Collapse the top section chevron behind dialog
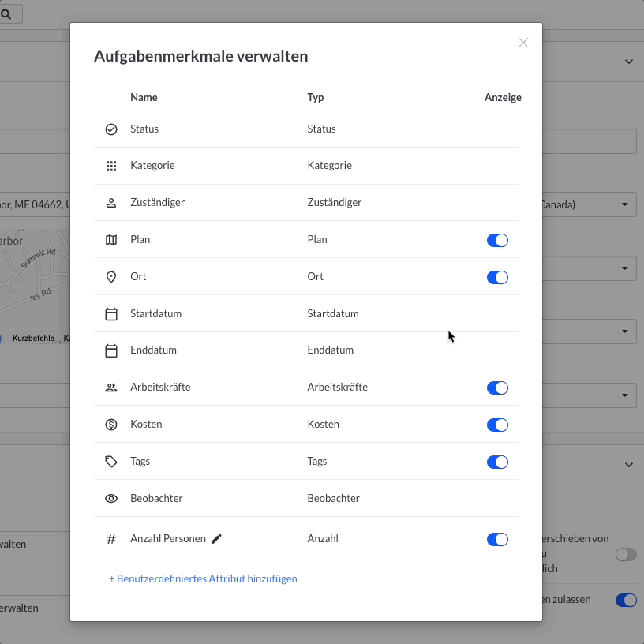The height and width of the screenshot is (644, 644). [x=629, y=62]
